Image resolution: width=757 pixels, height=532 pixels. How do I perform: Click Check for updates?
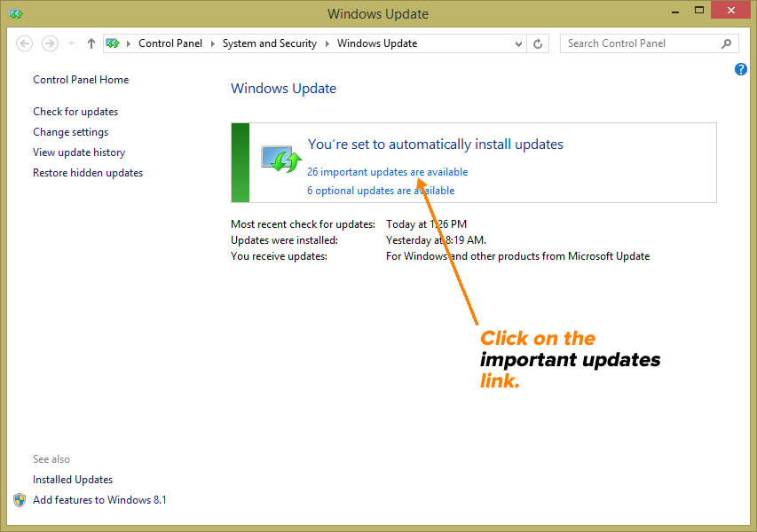click(x=75, y=112)
